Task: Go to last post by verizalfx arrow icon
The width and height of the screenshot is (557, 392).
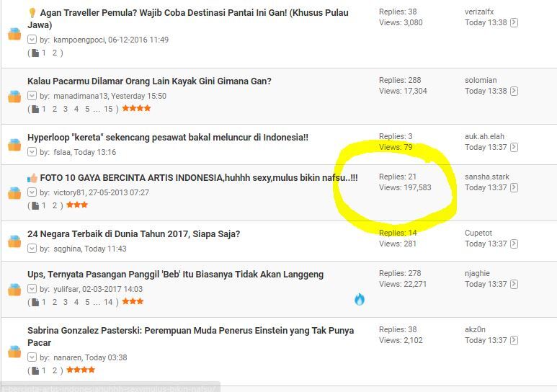Action: (x=514, y=22)
